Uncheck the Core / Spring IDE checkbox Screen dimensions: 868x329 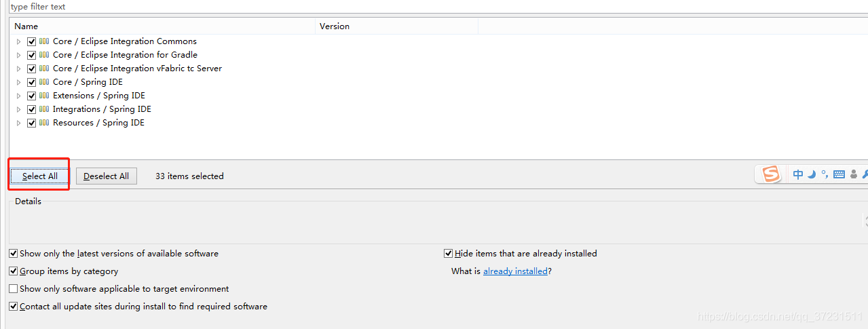click(31, 82)
